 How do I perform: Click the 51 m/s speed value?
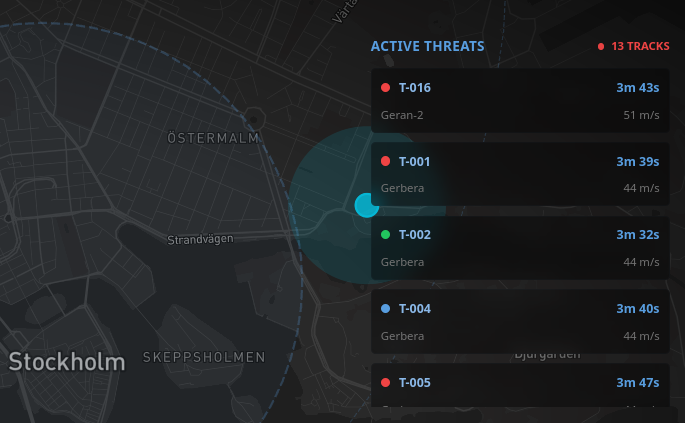coord(641,115)
